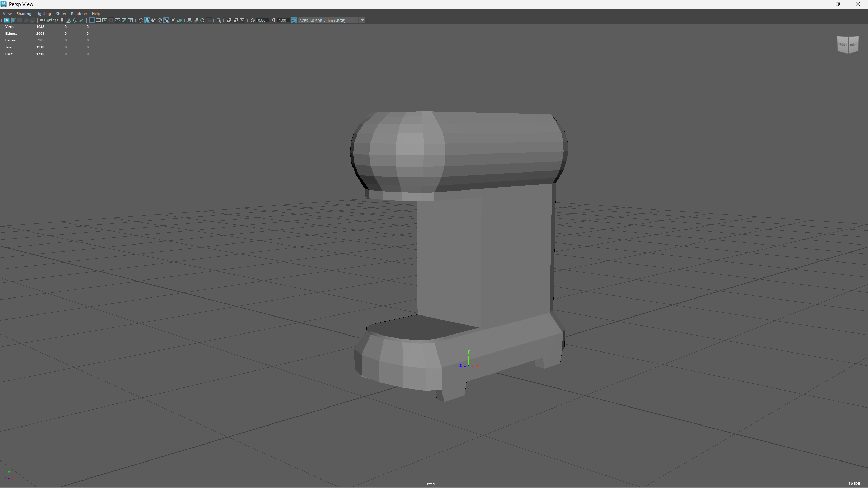Image resolution: width=868 pixels, height=488 pixels.
Task: Toggle the Gate Mask icon
Action: click(111, 20)
